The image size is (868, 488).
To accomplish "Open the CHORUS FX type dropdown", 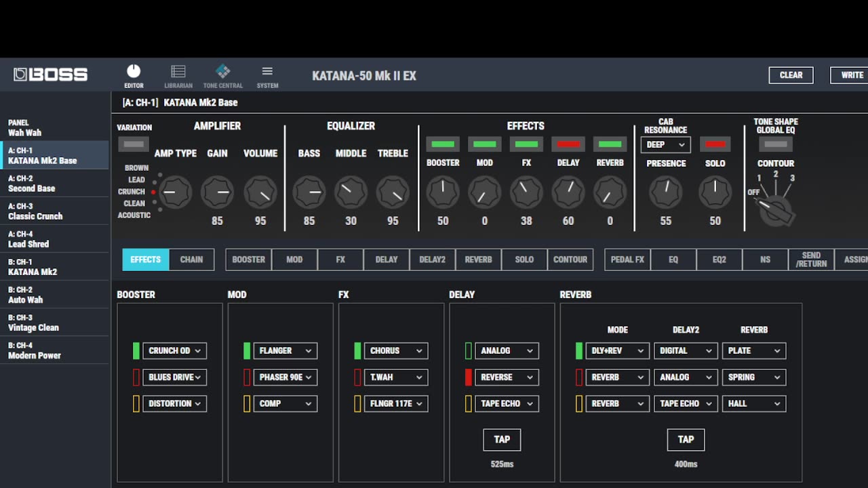I will tap(396, 350).
